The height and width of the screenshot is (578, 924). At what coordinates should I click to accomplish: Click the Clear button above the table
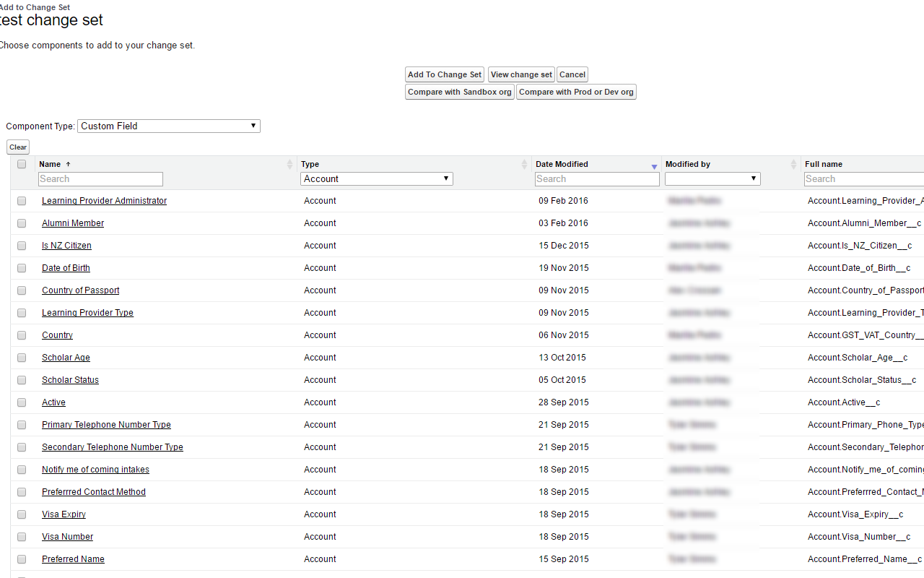click(17, 147)
